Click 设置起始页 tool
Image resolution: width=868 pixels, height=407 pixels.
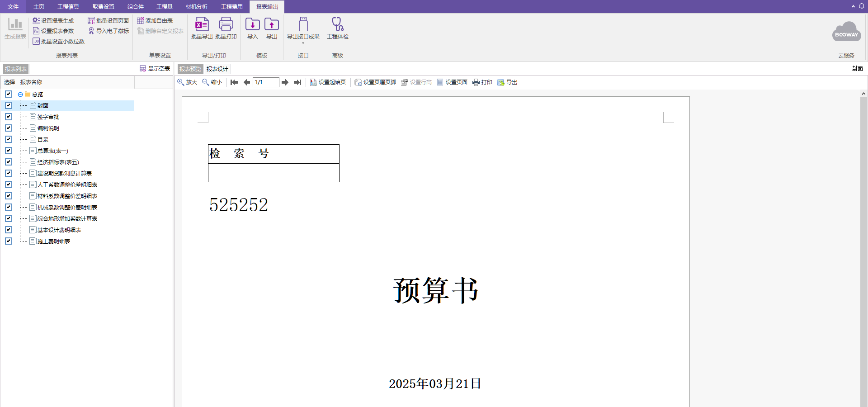[x=328, y=82]
